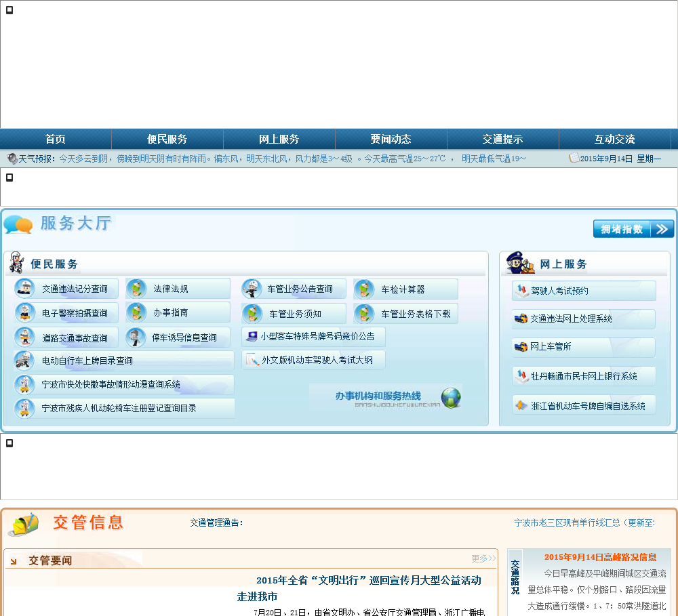Viewport: 678px width, 616px height.
Task: Open the 首页 navigation tab
Action: [56, 139]
